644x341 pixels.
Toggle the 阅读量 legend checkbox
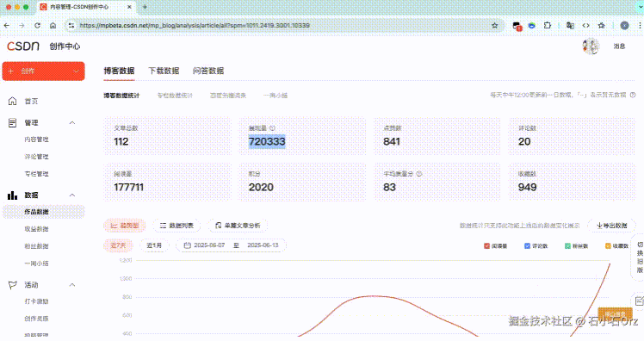pyautogui.click(x=486, y=245)
